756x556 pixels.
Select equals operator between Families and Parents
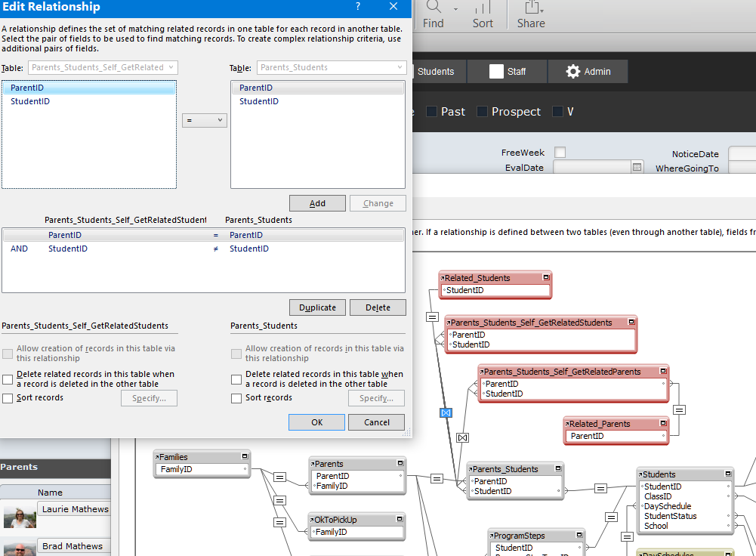(x=279, y=477)
